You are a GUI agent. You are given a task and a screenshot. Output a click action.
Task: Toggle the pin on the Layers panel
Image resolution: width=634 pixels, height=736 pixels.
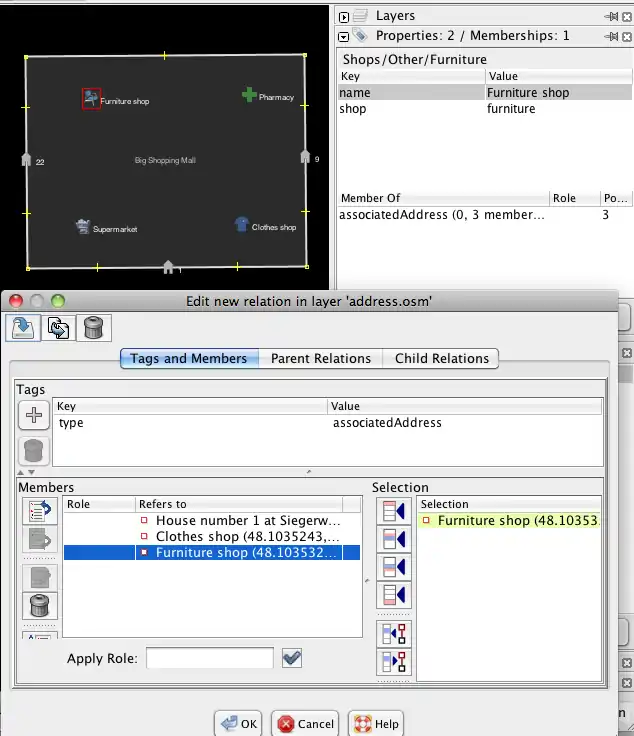611,16
